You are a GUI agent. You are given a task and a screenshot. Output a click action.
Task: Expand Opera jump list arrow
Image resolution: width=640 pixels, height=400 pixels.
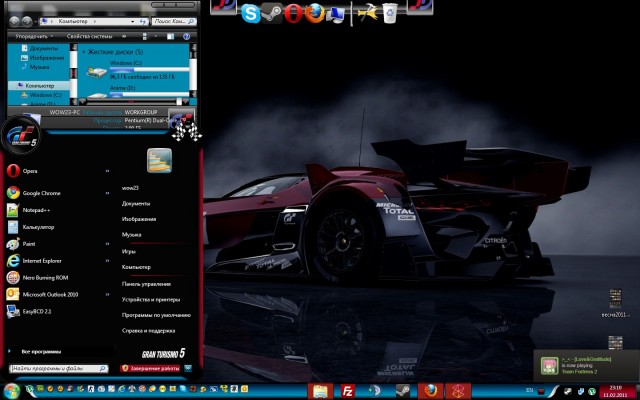107,171
